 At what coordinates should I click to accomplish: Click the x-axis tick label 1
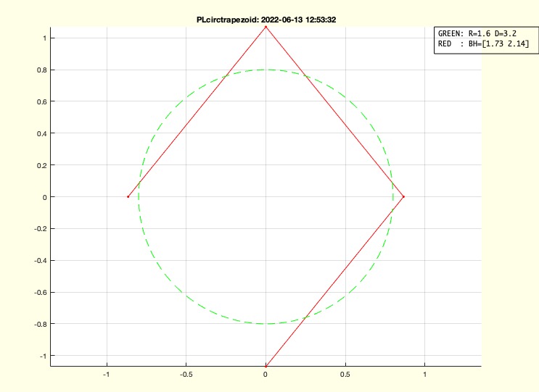click(424, 375)
